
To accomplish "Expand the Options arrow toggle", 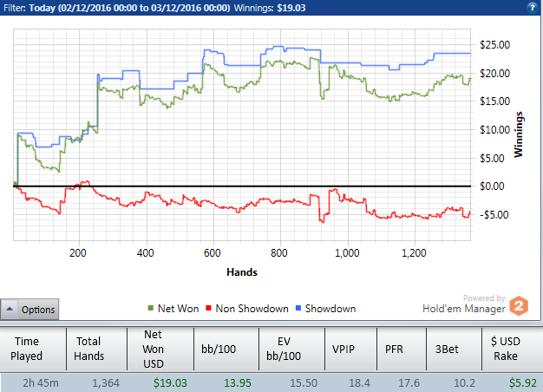I will (x=10, y=309).
